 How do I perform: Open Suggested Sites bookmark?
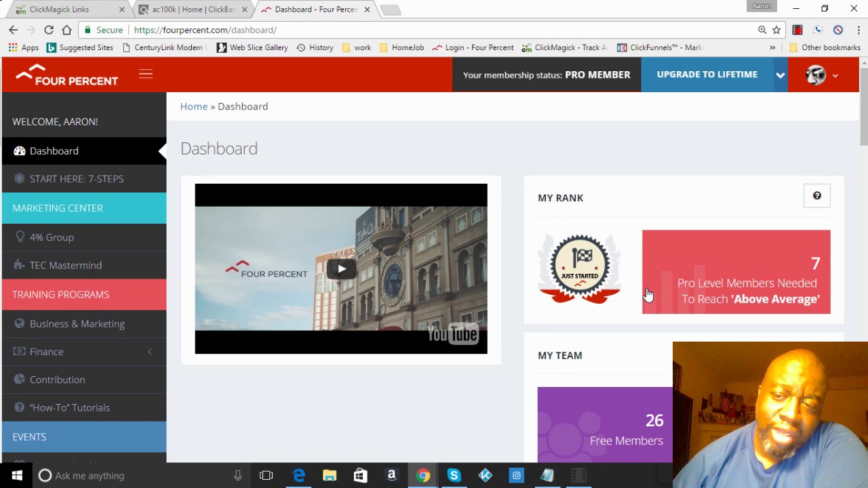click(80, 47)
